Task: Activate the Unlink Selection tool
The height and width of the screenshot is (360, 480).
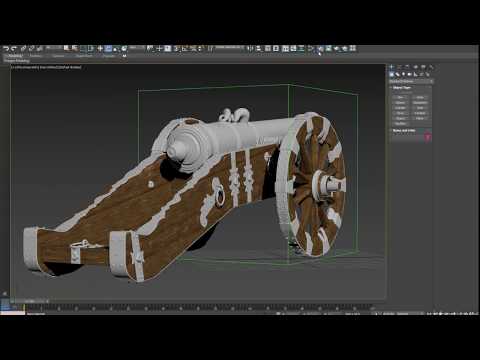Action: pyautogui.click(x=32, y=49)
